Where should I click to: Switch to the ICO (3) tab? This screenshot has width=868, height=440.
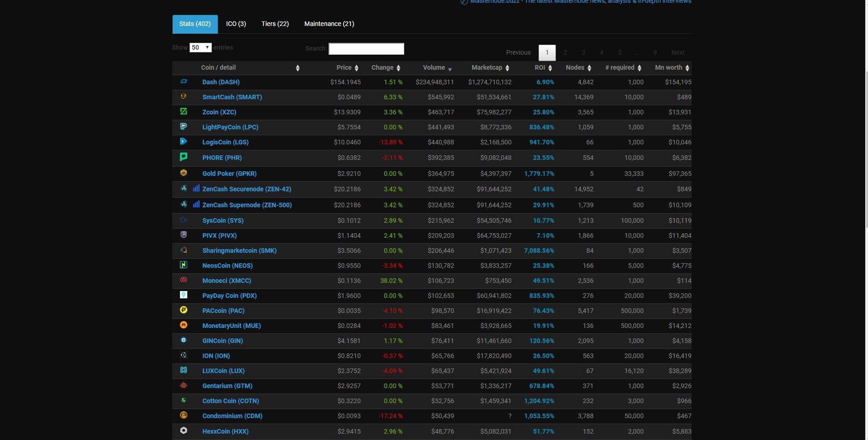pyautogui.click(x=236, y=24)
